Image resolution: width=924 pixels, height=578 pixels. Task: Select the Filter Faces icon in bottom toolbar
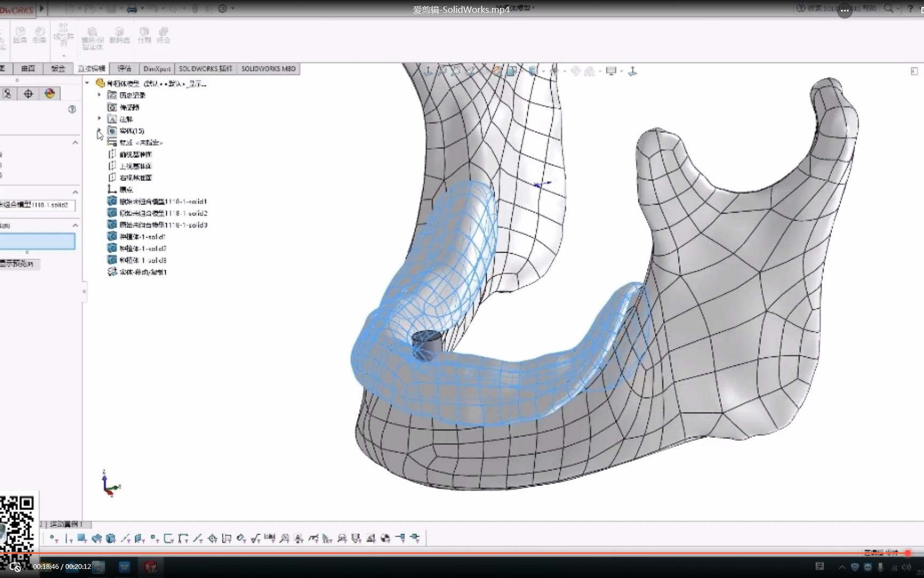82,538
